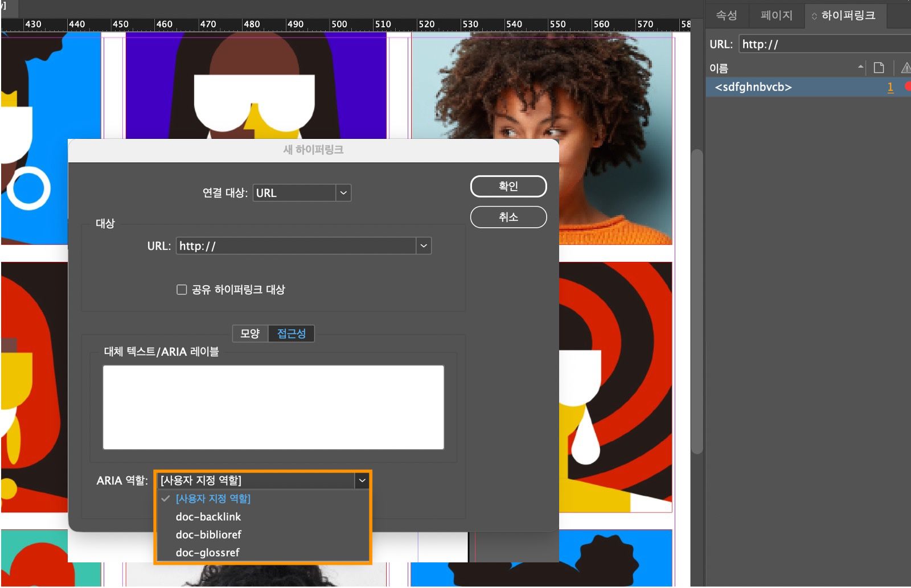Enable the 공유 하이퍼링크 대상 checkbox

[x=182, y=289]
